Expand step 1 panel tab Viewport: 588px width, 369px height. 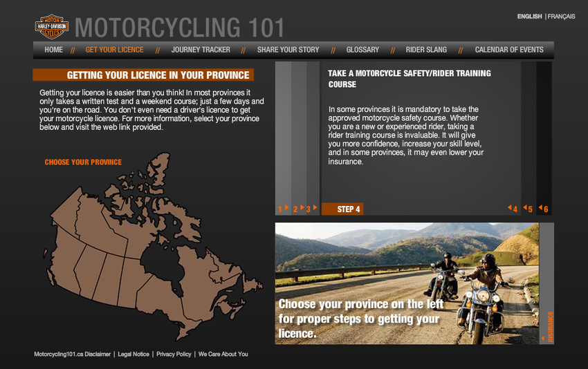283,139
